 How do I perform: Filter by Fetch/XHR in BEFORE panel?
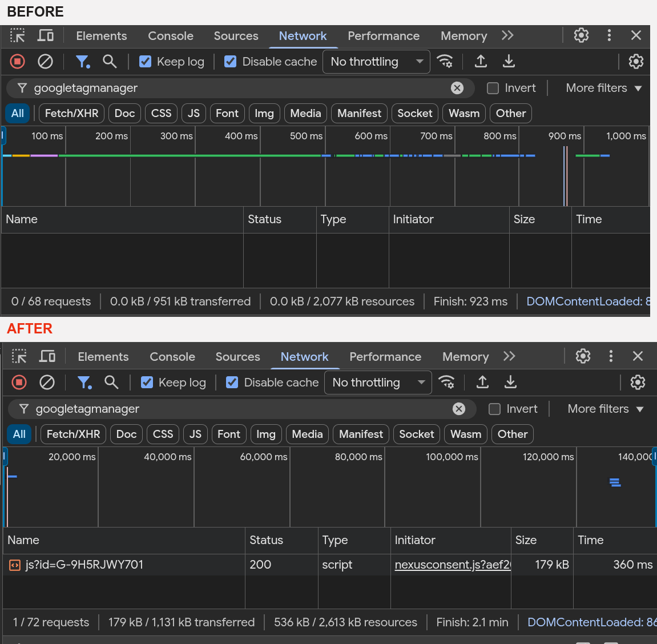pyautogui.click(x=72, y=114)
